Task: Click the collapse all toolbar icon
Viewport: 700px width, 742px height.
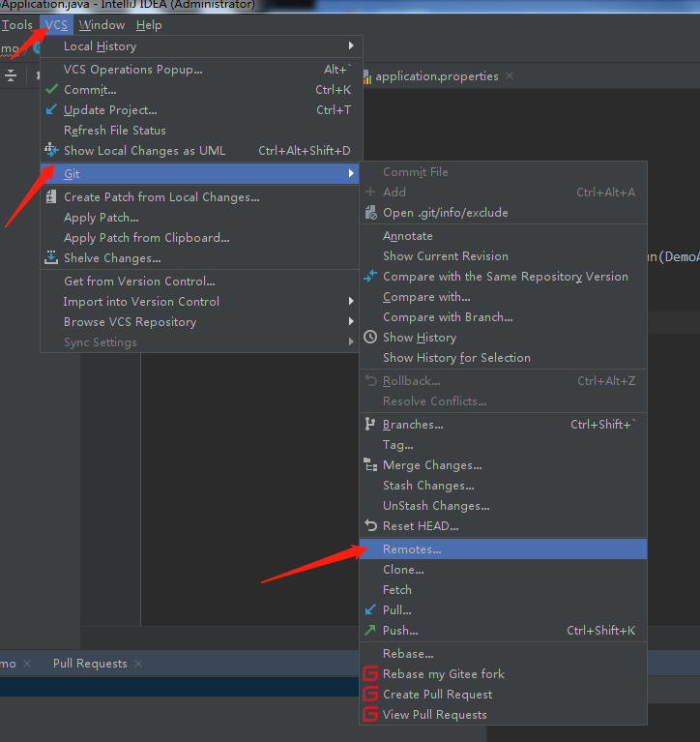Action: 11,75
